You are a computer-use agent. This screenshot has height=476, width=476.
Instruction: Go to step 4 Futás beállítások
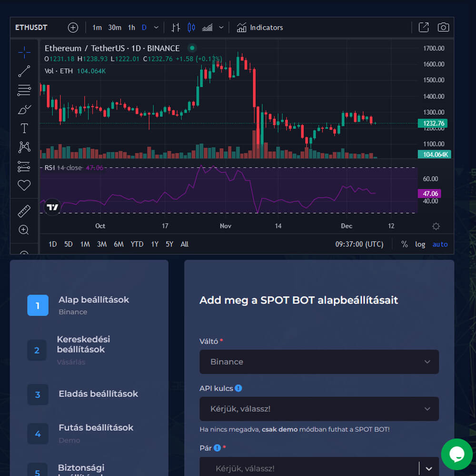[x=80, y=434]
